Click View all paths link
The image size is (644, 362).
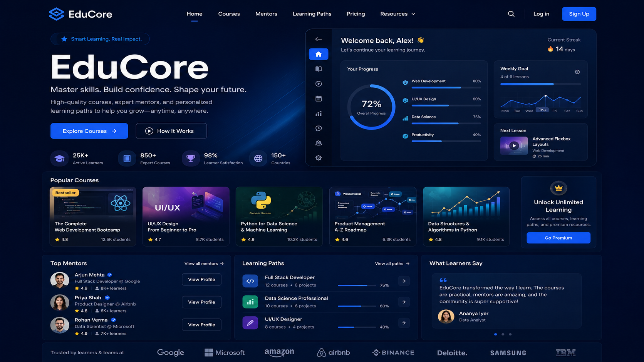[392, 264]
